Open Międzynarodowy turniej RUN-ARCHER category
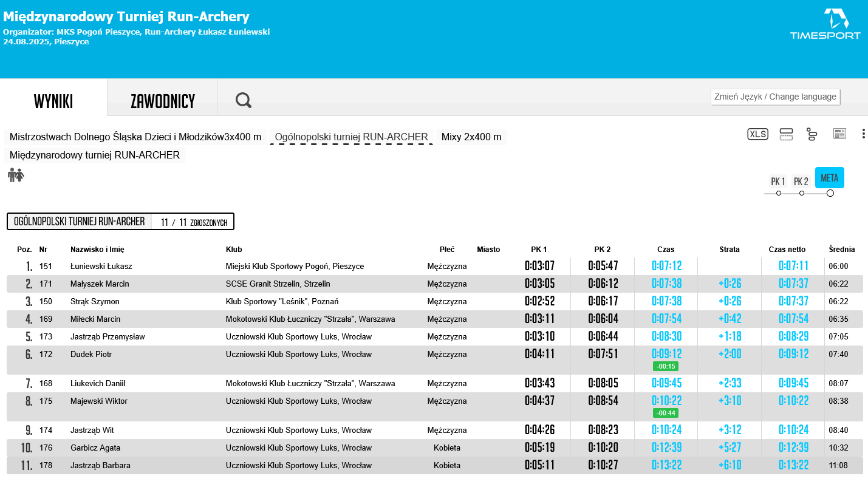The height and width of the screenshot is (487, 868). [x=95, y=155]
